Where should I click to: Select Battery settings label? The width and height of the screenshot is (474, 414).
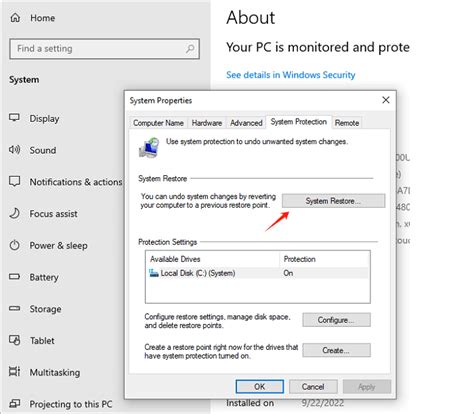click(44, 277)
